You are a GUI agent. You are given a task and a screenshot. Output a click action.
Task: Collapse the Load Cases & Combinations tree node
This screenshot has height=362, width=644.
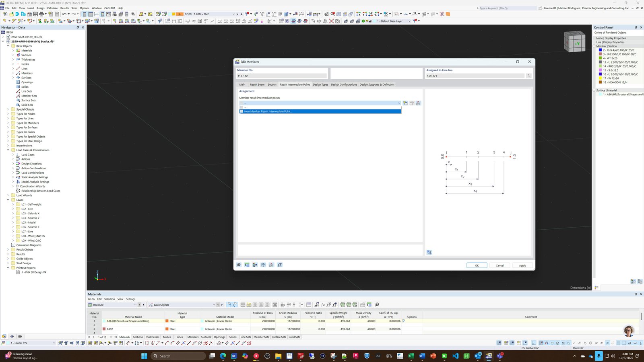(8, 150)
